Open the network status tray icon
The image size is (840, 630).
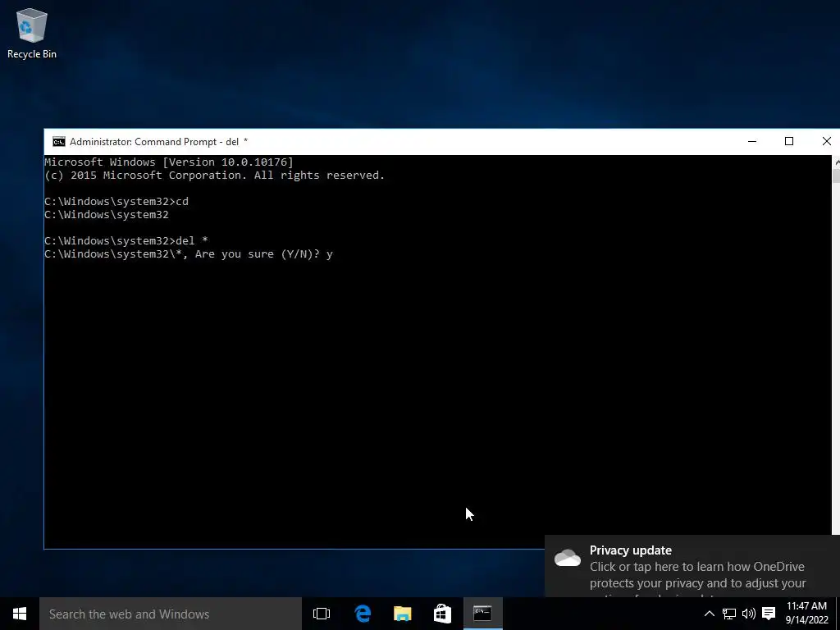[x=728, y=614]
